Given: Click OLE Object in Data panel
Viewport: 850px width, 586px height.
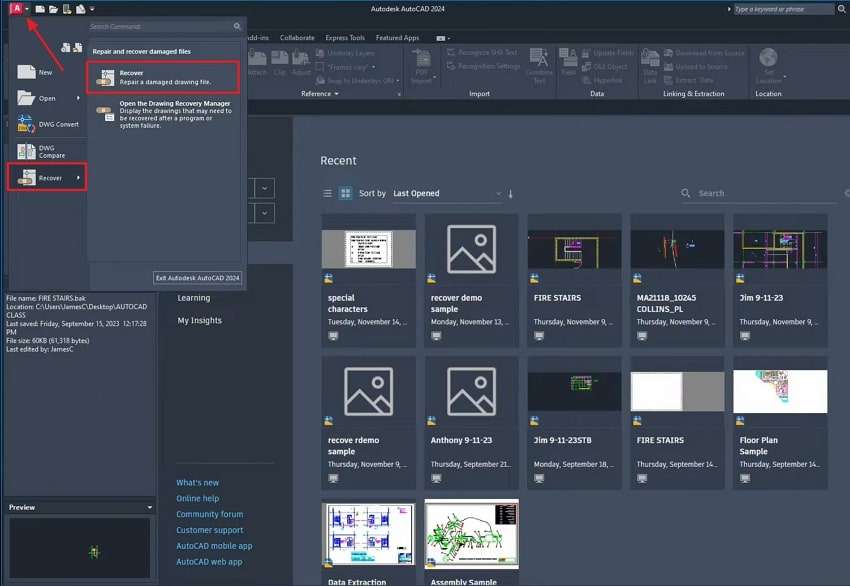Looking at the screenshot, I should [604, 67].
